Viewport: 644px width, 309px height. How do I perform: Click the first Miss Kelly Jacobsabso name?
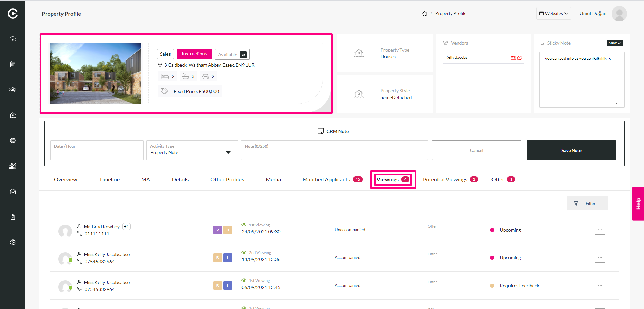(x=107, y=254)
